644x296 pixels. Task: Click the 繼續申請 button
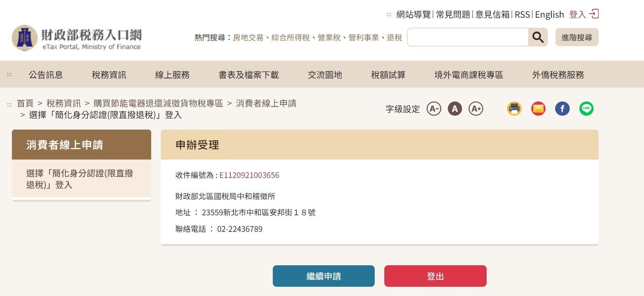click(324, 276)
